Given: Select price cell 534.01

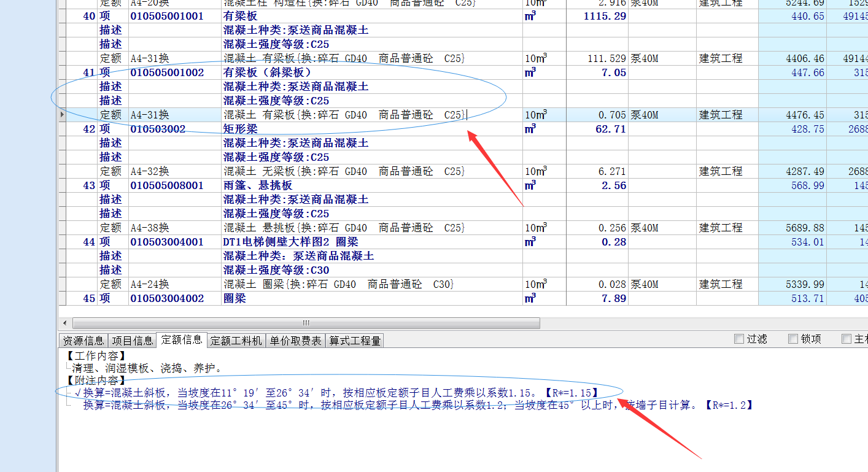Looking at the screenshot, I should point(808,242).
